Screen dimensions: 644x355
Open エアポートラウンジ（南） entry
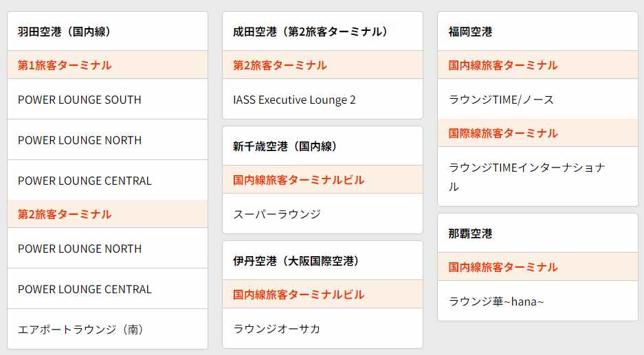[x=80, y=330]
